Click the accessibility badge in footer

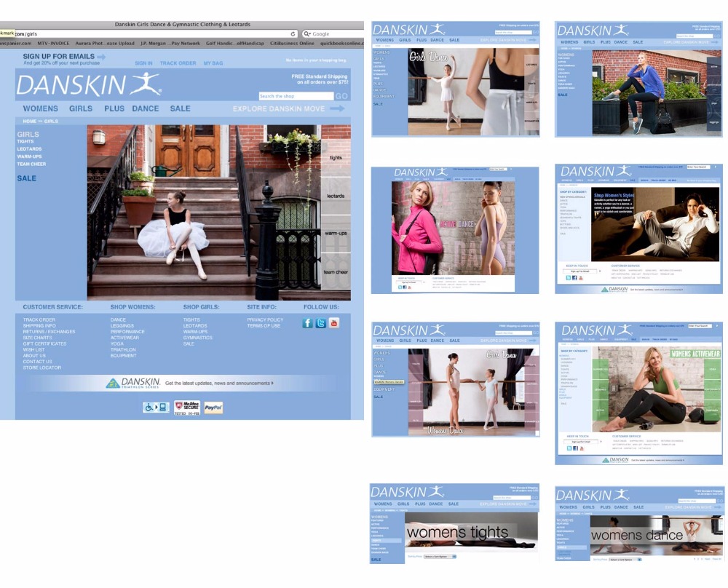click(x=156, y=408)
